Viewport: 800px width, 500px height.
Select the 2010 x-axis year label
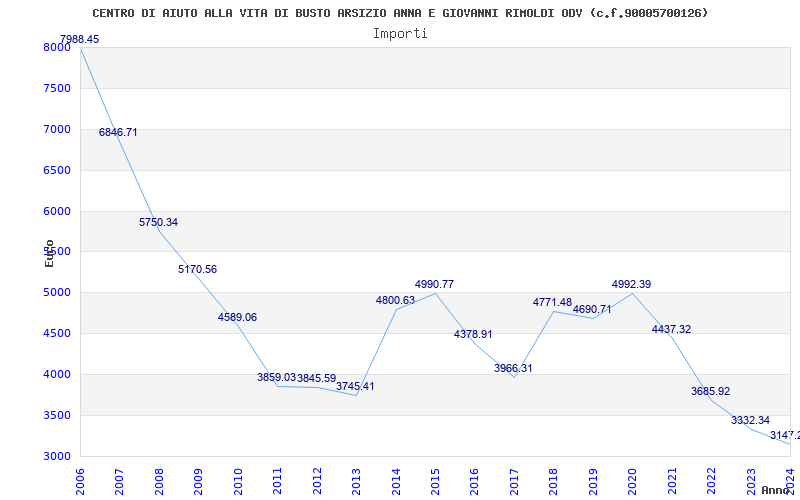click(238, 481)
